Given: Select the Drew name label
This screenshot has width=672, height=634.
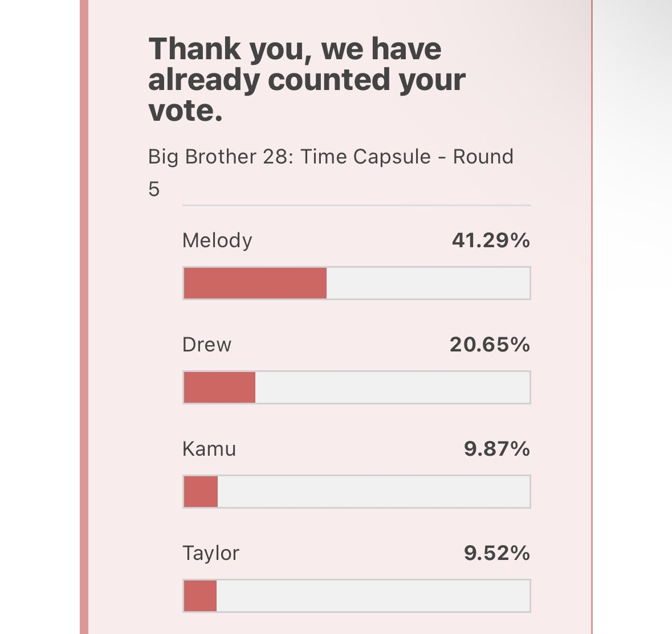Looking at the screenshot, I should coord(206,345).
